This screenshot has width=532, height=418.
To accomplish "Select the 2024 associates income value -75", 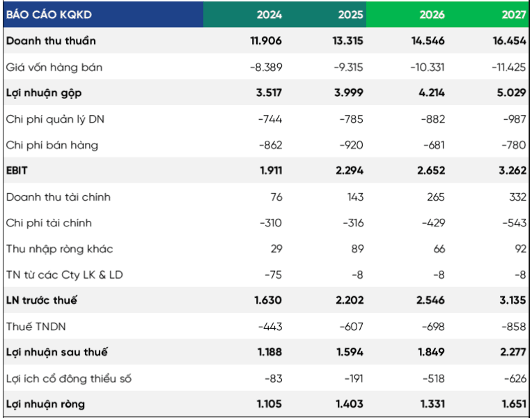I will tap(274, 274).
